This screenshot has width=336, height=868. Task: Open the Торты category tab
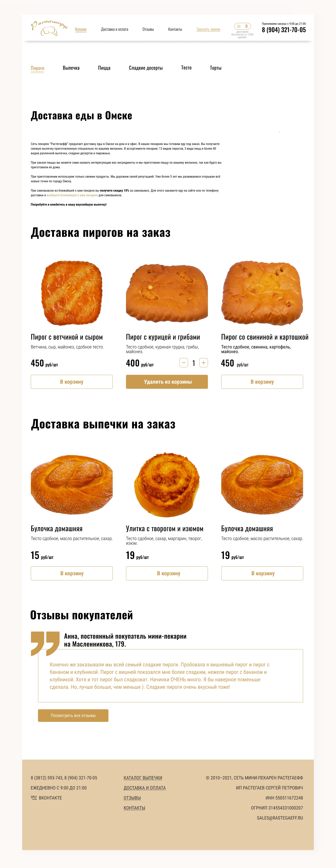(216, 68)
